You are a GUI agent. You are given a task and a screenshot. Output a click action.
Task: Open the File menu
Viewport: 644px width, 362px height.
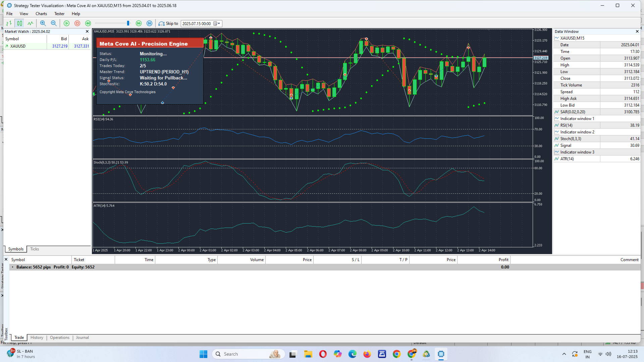[x=9, y=14]
